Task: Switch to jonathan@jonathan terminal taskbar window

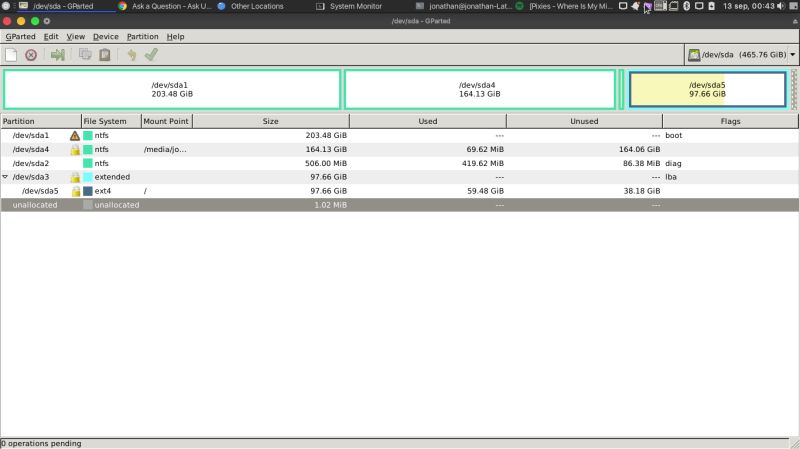Action: coord(463,6)
